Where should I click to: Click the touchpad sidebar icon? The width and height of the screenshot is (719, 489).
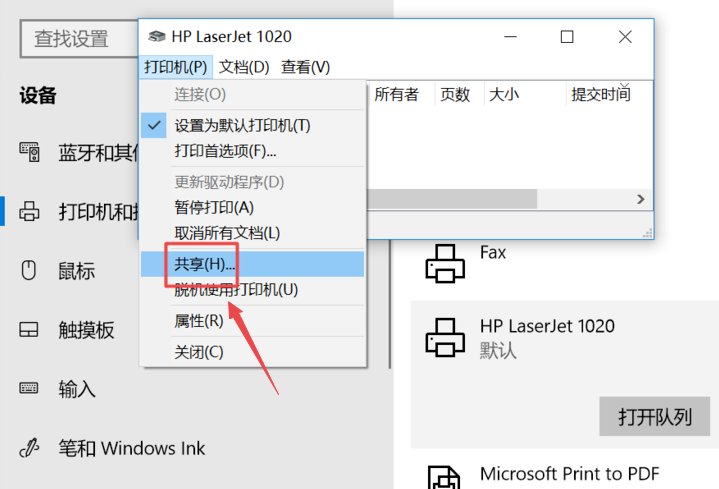[x=29, y=330]
